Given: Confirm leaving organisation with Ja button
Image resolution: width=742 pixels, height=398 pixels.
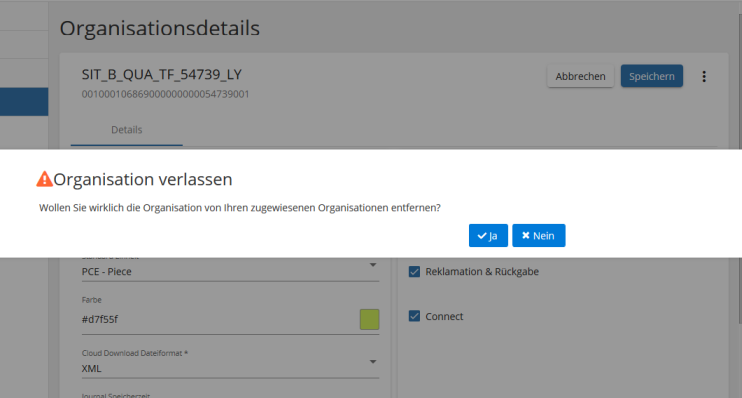Looking at the screenshot, I should (488, 236).
